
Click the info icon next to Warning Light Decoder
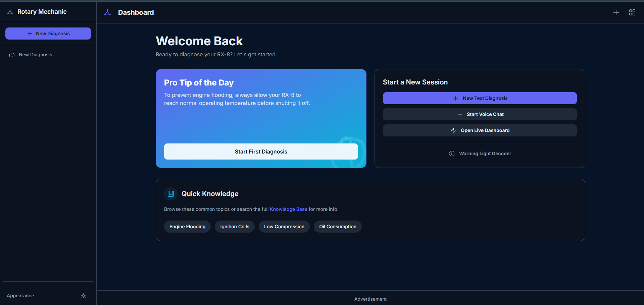pos(452,154)
